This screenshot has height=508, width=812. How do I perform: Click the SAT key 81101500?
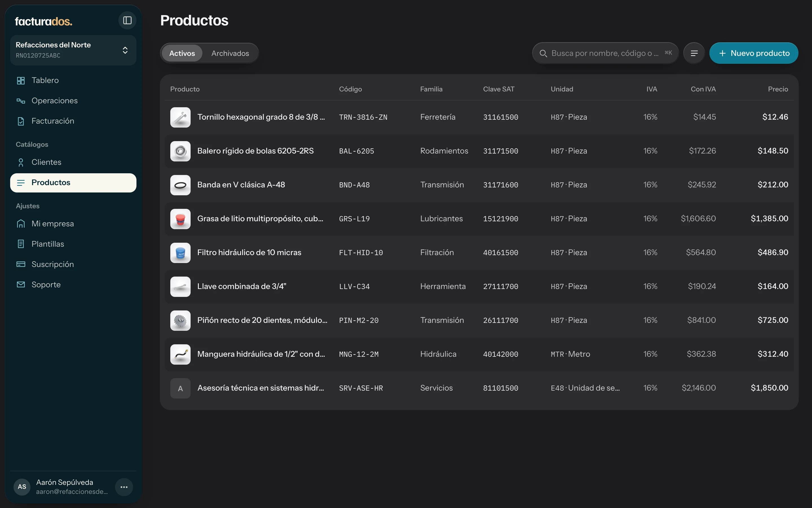(x=501, y=388)
